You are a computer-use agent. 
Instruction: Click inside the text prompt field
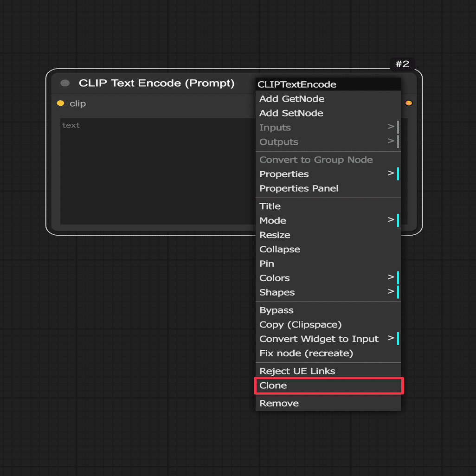pyautogui.click(x=158, y=171)
